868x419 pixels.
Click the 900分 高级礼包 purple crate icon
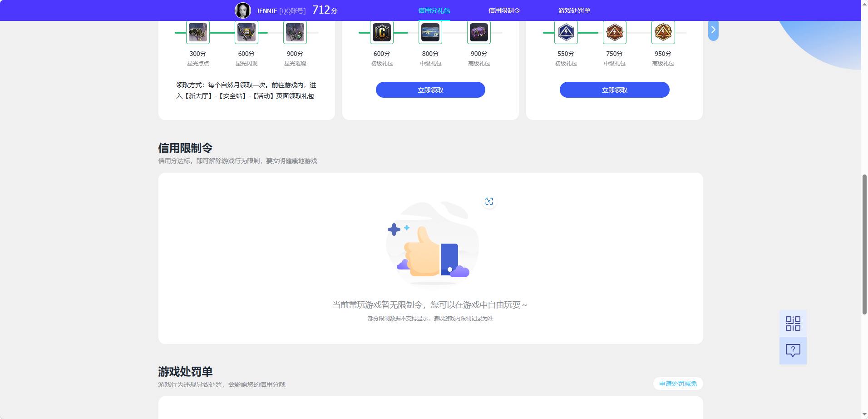click(479, 32)
